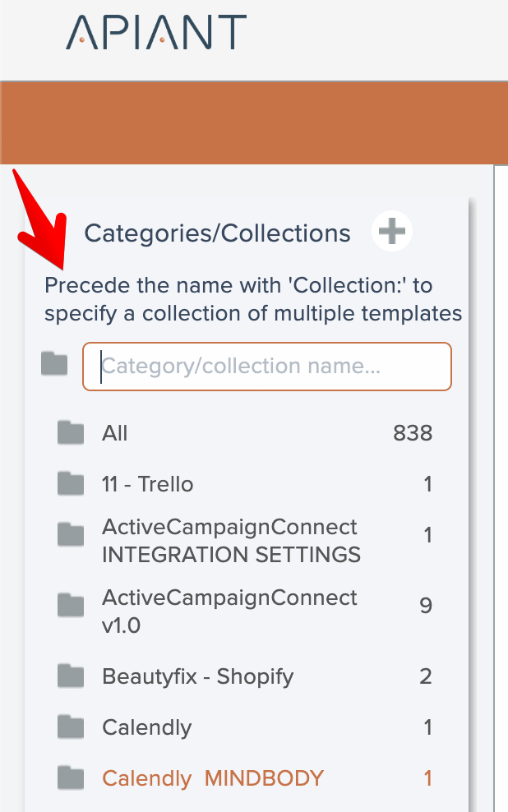Click the folder icon next to All
The width and height of the screenshot is (508, 812).
click(x=72, y=433)
